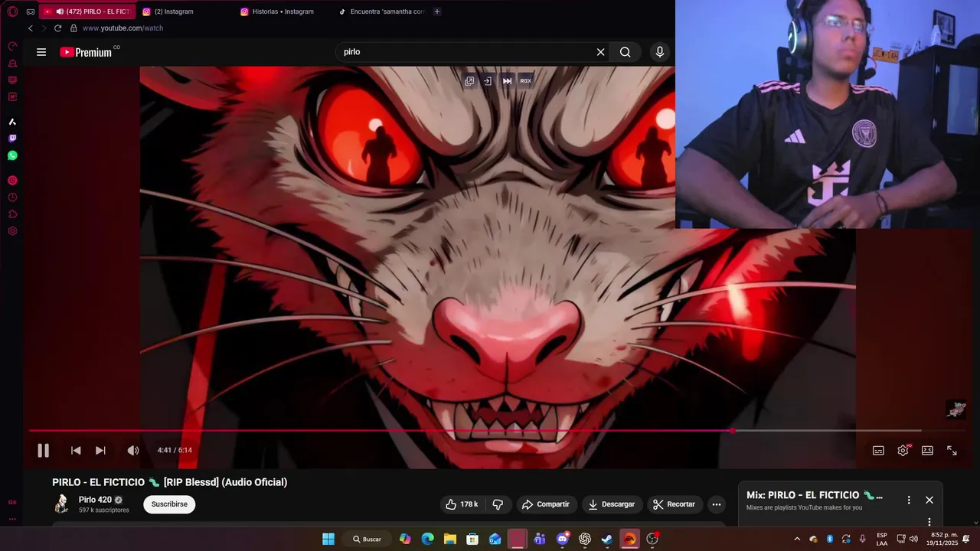Screen dimensions: 980x551
Task: Switch to the TikTok Encuentra 'samantha' tab
Action: 381,11
